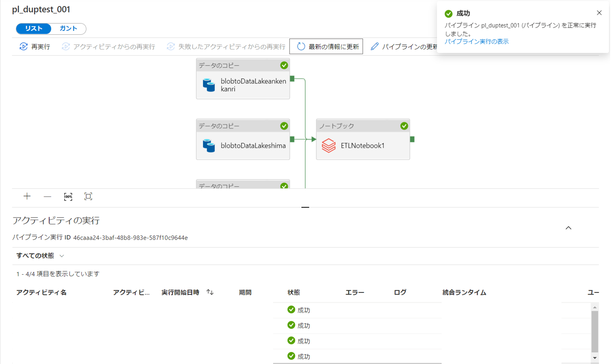Click the pencil icon for パイプラインの更新
The height and width of the screenshot is (364, 611).
coord(374,47)
